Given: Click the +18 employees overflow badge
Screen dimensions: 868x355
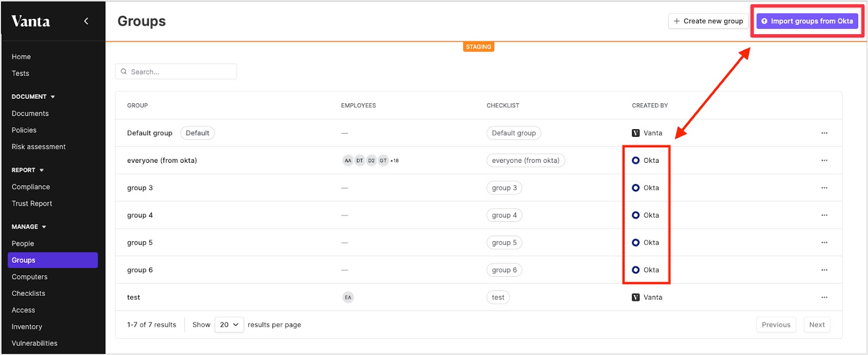Looking at the screenshot, I should [394, 161].
